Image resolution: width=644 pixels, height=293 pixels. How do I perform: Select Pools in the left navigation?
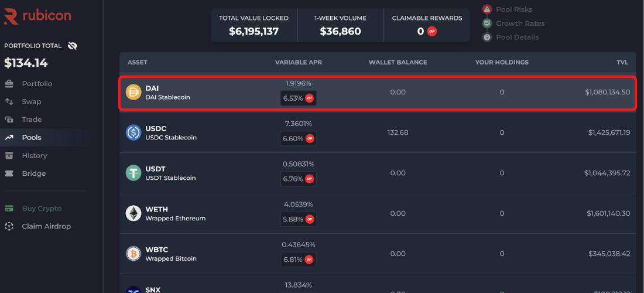click(x=32, y=138)
